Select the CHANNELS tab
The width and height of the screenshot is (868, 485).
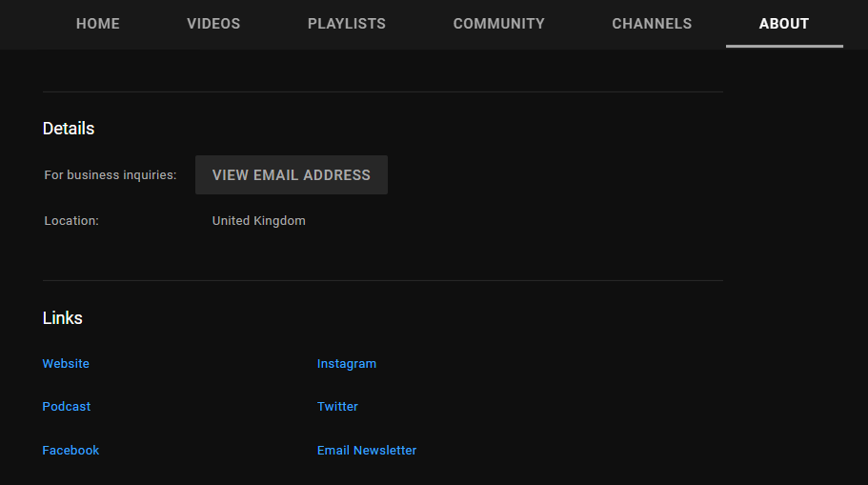[652, 24]
